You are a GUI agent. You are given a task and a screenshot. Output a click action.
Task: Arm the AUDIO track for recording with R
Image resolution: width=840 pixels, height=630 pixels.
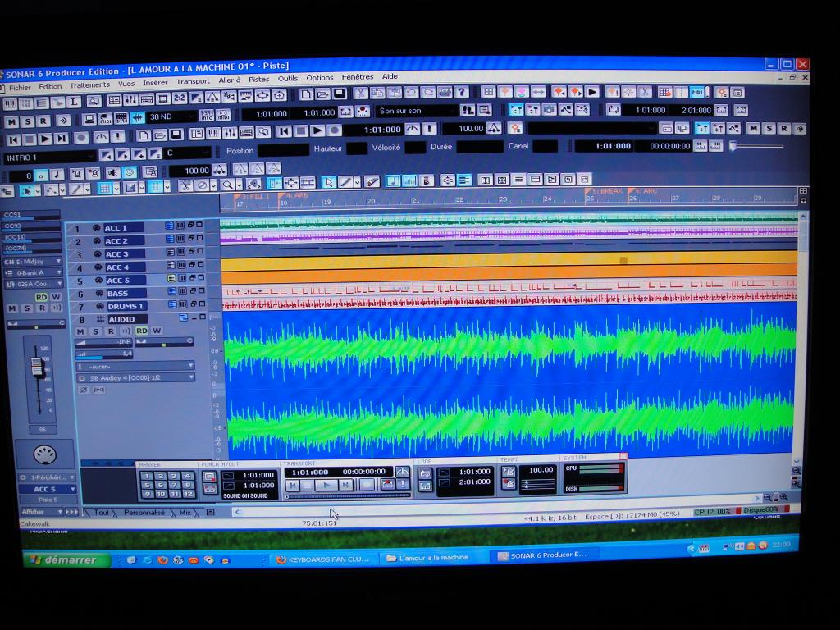pos(111,331)
